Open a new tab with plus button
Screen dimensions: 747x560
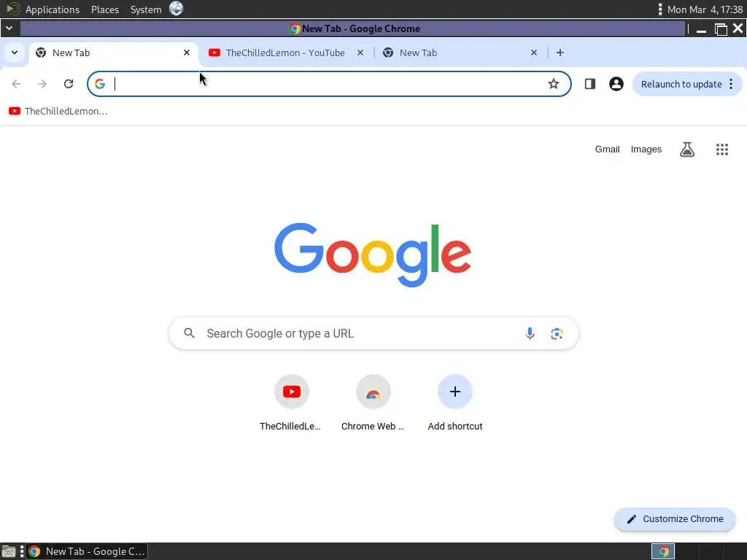[560, 52]
